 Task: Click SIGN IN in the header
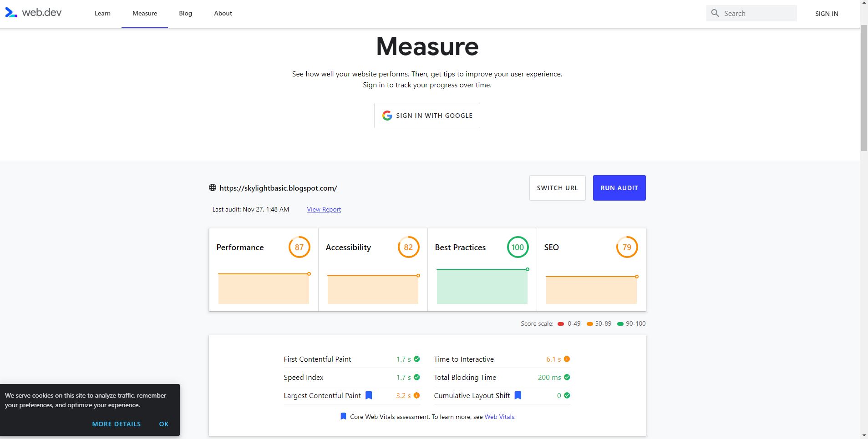(x=827, y=14)
